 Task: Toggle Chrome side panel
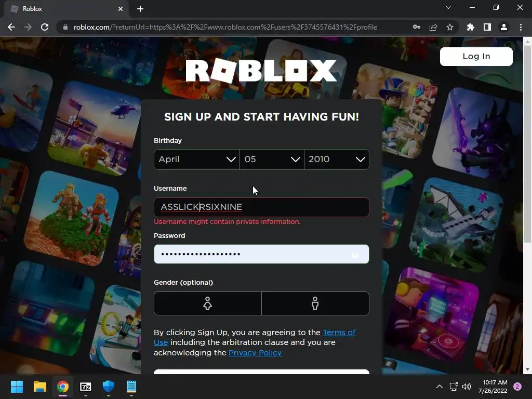[487, 27]
